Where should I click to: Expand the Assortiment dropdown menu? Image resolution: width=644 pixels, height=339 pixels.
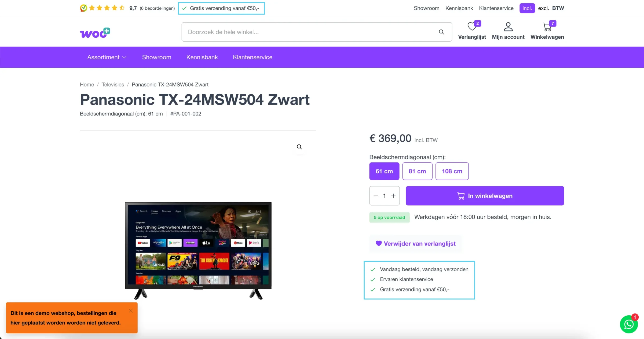[107, 57]
